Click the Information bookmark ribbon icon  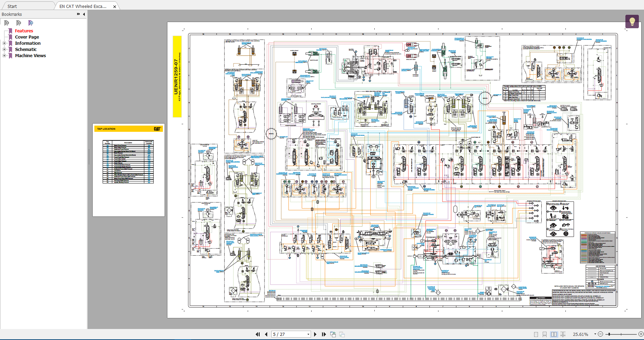click(10, 43)
